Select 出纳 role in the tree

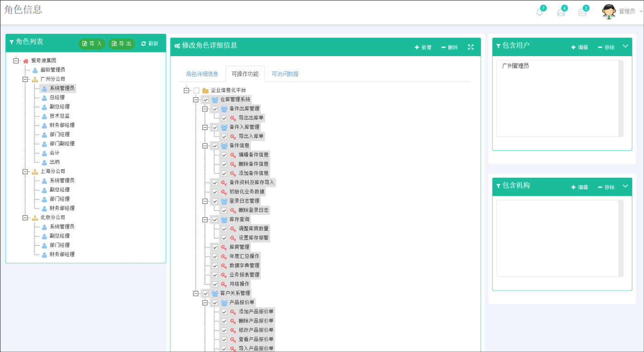point(54,162)
